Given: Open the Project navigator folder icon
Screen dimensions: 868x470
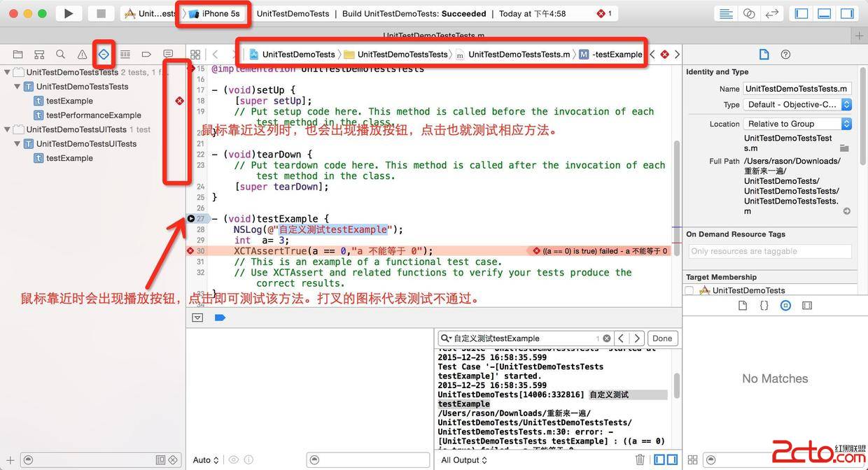Looking at the screenshot, I should coord(17,54).
